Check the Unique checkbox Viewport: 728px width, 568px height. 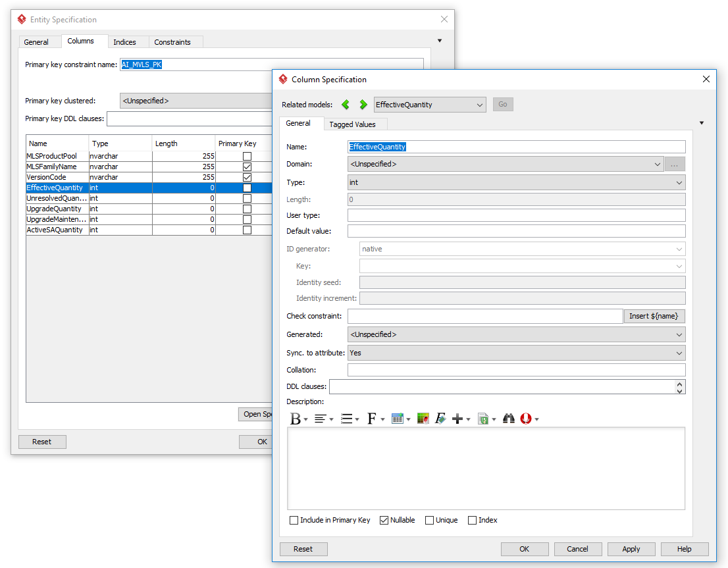430,521
